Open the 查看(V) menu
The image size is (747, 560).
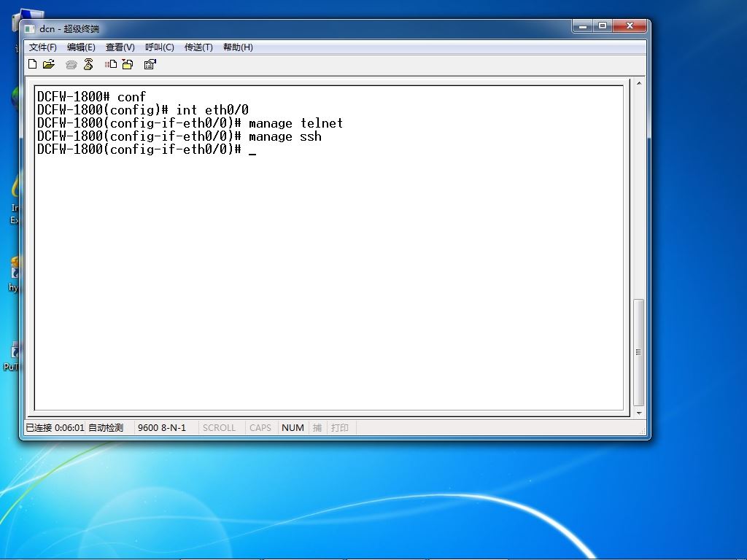[120, 47]
